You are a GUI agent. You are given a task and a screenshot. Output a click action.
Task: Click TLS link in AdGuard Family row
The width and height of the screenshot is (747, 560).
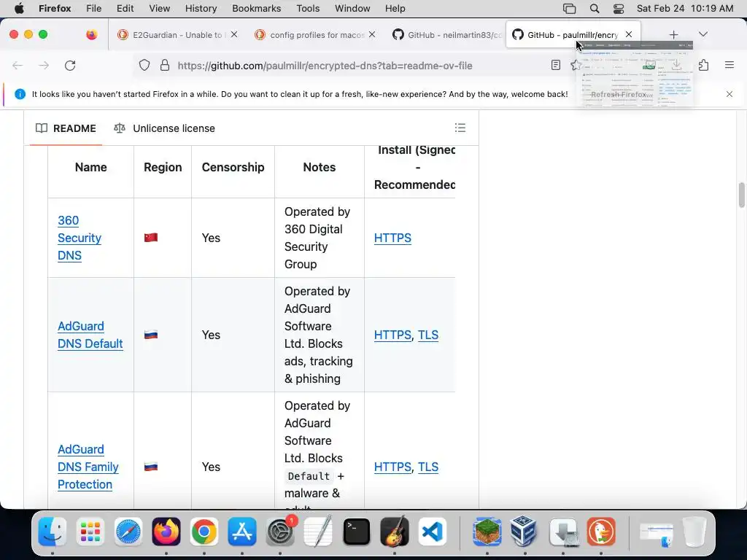pos(427,467)
